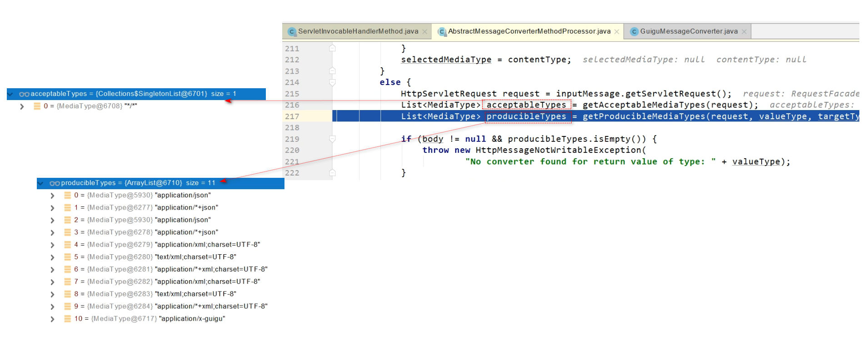Expand producibleTypes element 10 application/x-guigu

point(52,319)
